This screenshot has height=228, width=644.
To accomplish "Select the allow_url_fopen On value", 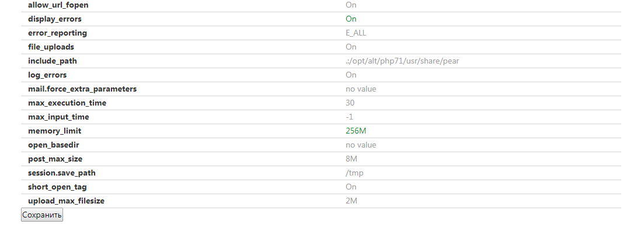I will (351, 5).
